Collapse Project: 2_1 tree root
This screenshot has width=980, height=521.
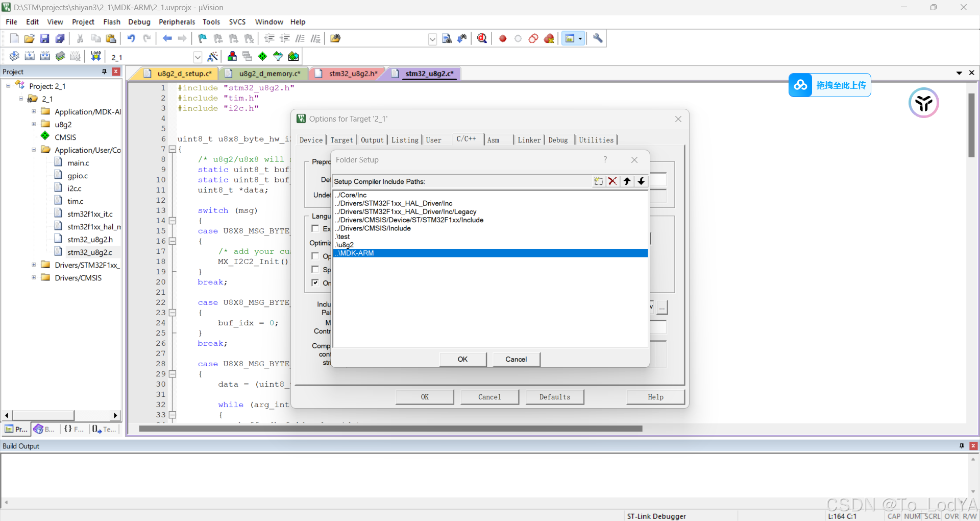[8, 86]
